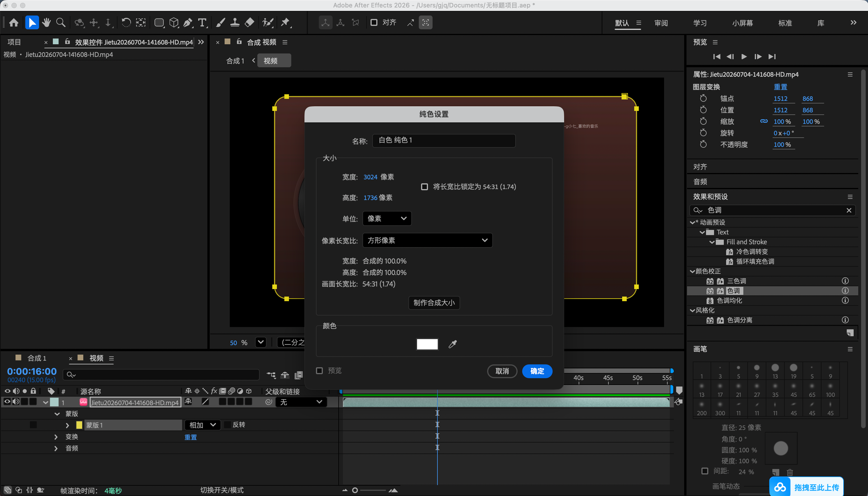The height and width of the screenshot is (496, 868).
Task: Step to previous frame in the preview panel
Action: point(730,57)
